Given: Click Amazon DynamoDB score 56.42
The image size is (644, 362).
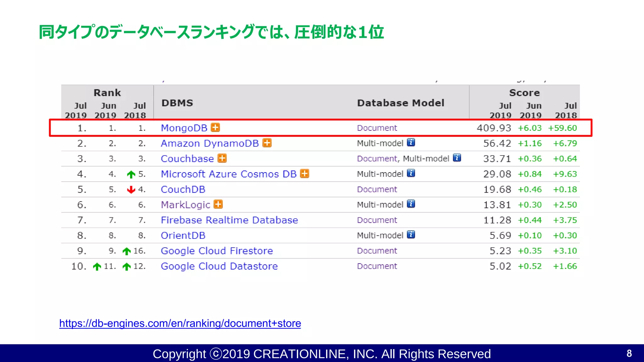Looking at the screenshot, I should pyautogui.click(x=497, y=143).
